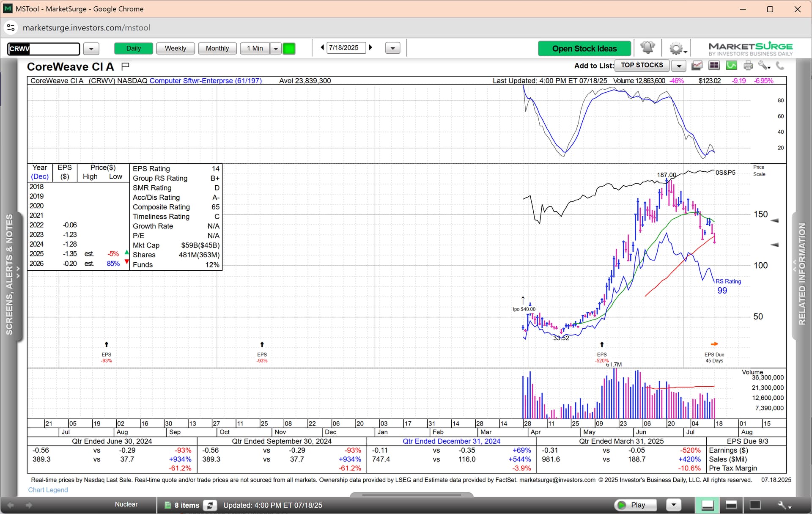This screenshot has width=812, height=514.
Task: Switch to the Monthly chart tab
Action: [x=217, y=48]
